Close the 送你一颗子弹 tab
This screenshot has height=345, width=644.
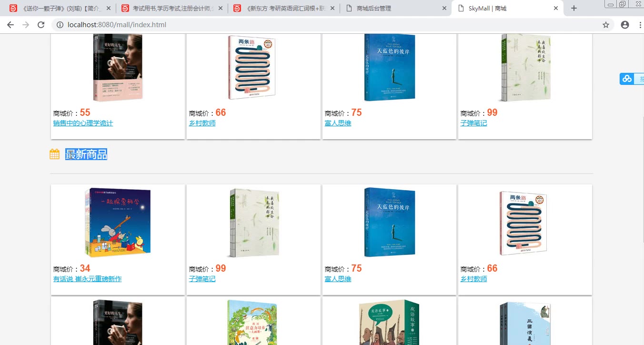109,8
